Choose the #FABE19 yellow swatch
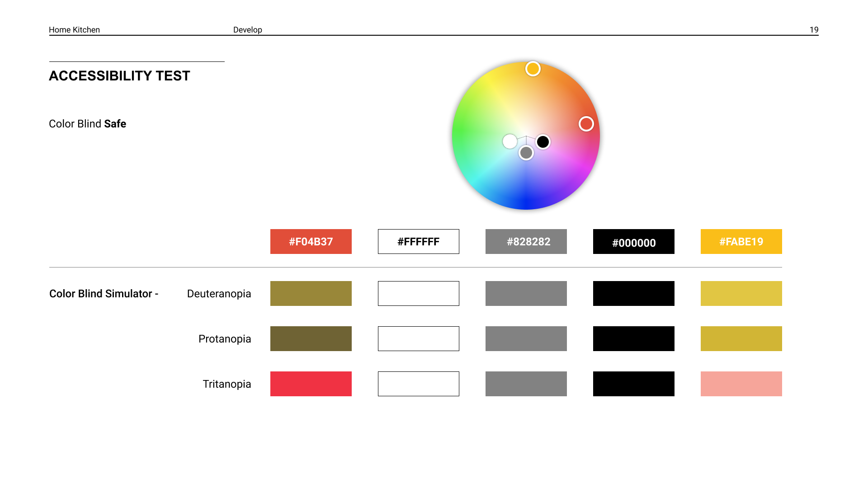Image resolution: width=868 pixels, height=488 pixels. click(741, 241)
